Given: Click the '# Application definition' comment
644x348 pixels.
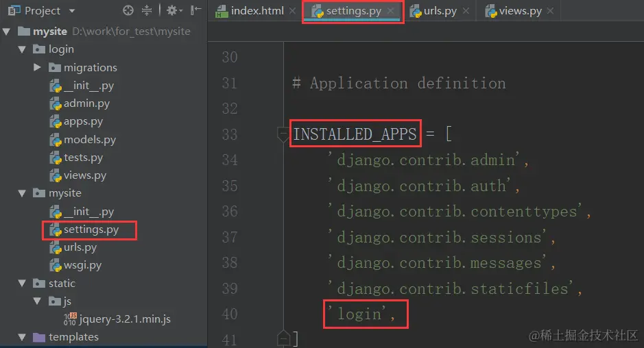Looking at the screenshot, I should point(398,84).
